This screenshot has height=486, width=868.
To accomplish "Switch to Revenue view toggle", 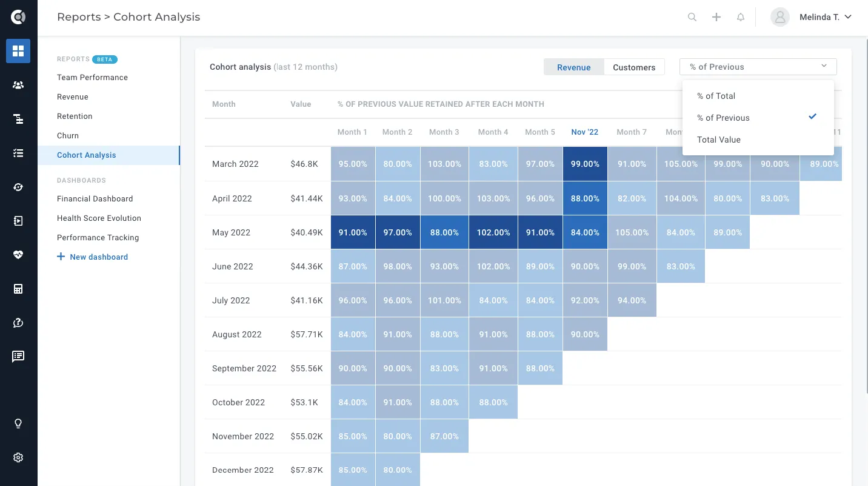I will tap(573, 67).
